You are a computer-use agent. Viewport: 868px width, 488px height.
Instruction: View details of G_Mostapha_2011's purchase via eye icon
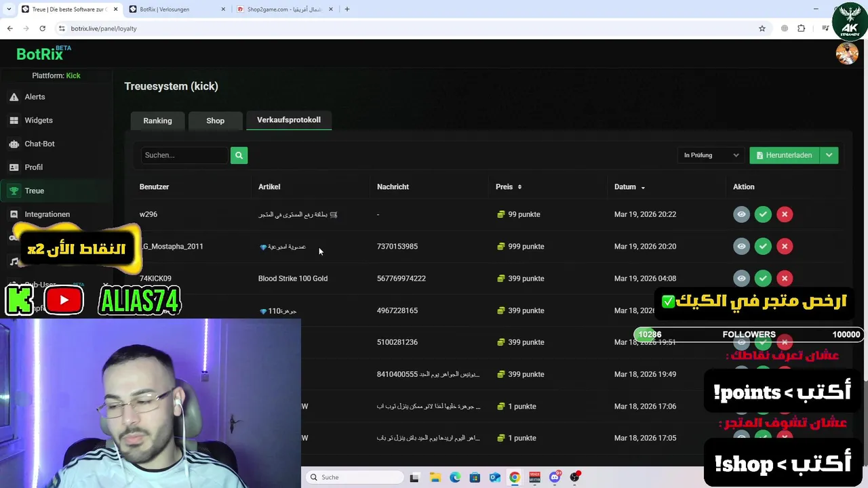pyautogui.click(x=741, y=246)
